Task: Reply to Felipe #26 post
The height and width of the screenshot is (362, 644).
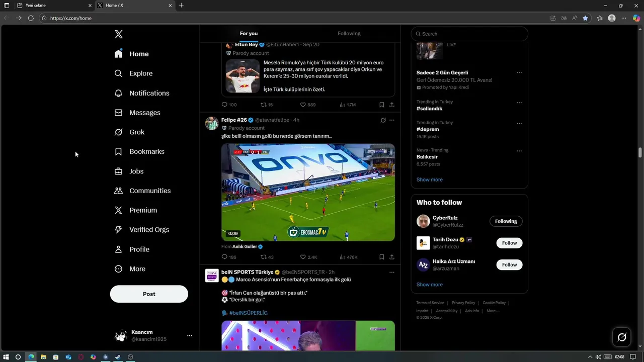Action: [x=224, y=257]
